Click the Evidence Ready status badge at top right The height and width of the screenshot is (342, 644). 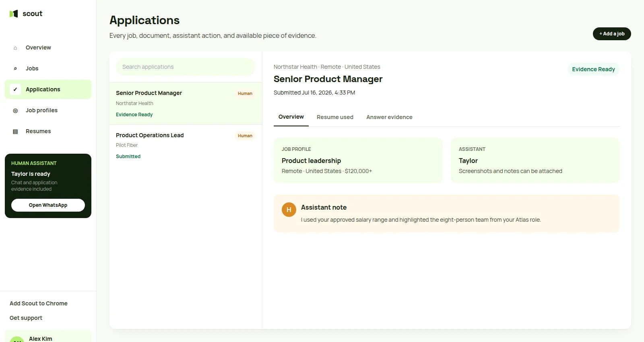point(593,69)
